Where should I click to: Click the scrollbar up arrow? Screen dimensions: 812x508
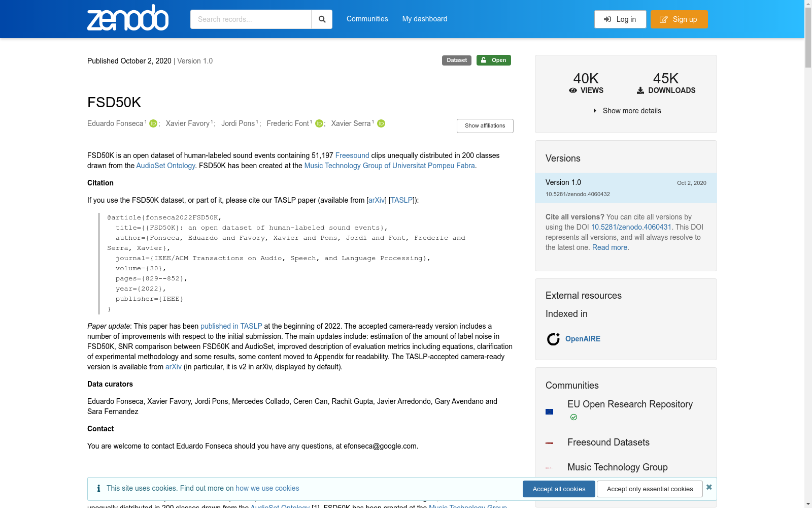point(808,4)
